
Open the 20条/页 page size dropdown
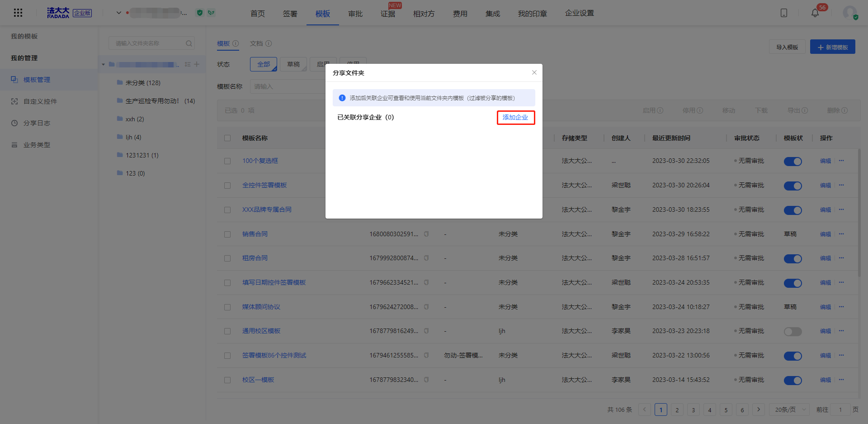790,410
